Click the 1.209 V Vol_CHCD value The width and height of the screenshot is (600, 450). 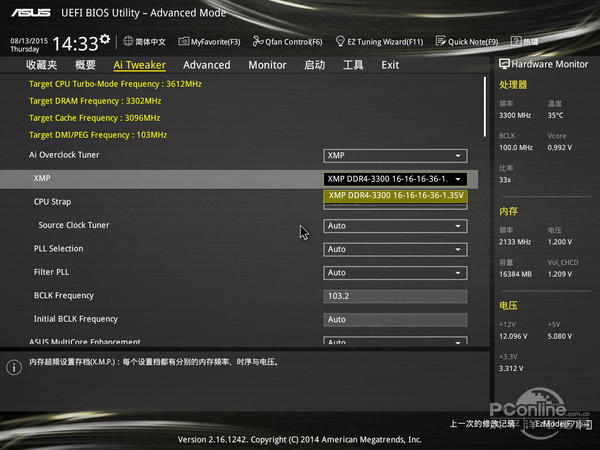[560, 274]
